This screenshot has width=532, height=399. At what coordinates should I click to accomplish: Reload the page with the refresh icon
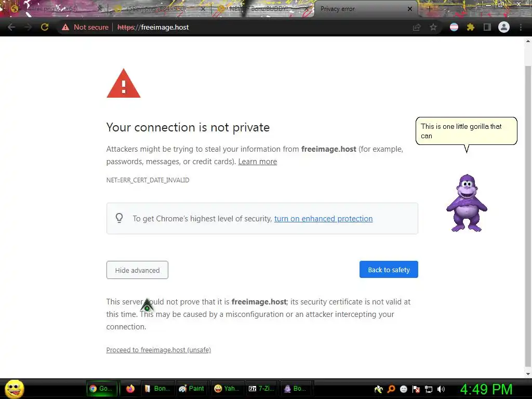coord(45,27)
